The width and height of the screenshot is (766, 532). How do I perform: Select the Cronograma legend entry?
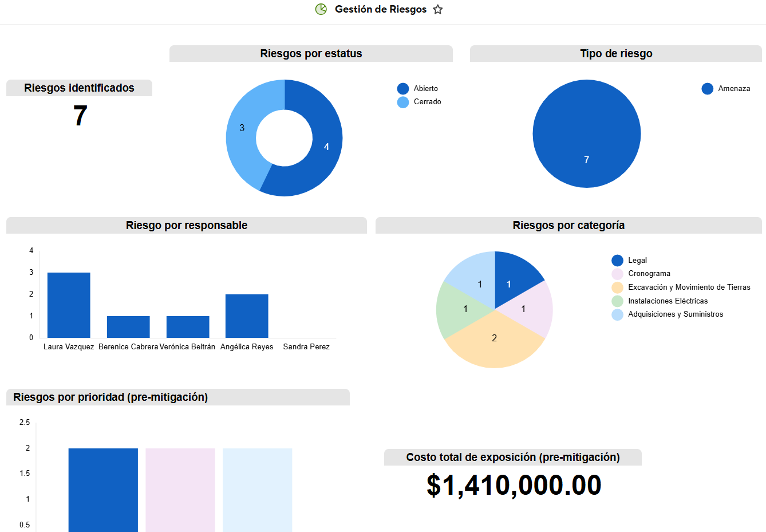click(649, 274)
